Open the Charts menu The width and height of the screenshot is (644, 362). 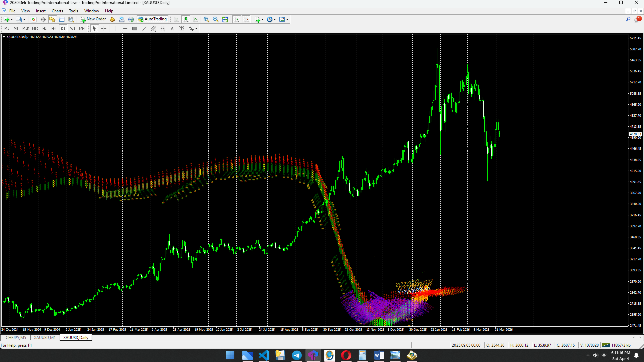click(57, 11)
